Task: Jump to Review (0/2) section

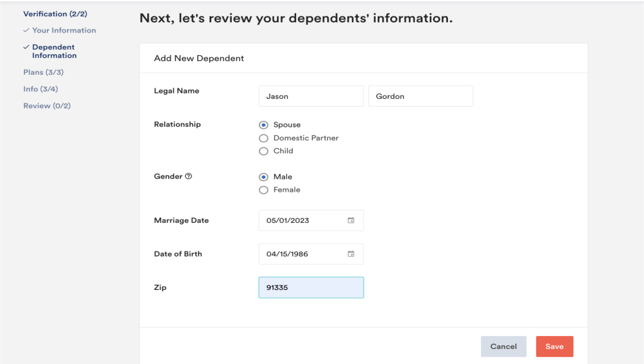Action: 47,106
